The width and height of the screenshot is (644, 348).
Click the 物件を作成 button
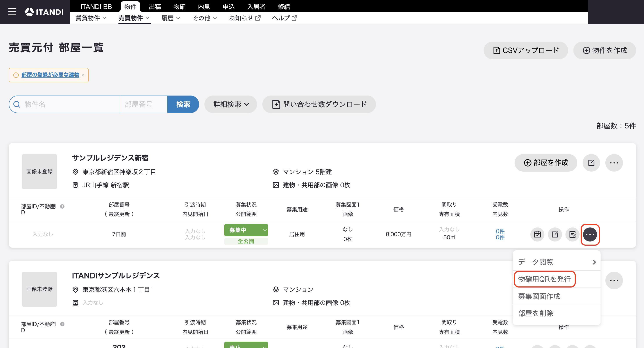(605, 50)
